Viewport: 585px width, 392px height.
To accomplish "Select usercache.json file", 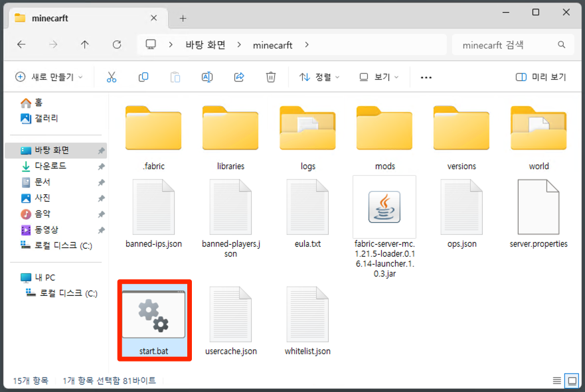I will 231,321.
